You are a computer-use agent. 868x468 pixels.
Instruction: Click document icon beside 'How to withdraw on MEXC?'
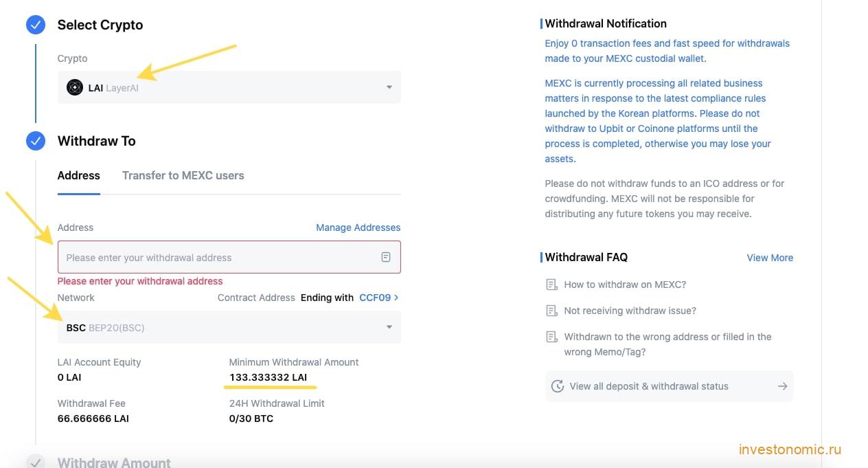pyautogui.click(x=551, y=285)
